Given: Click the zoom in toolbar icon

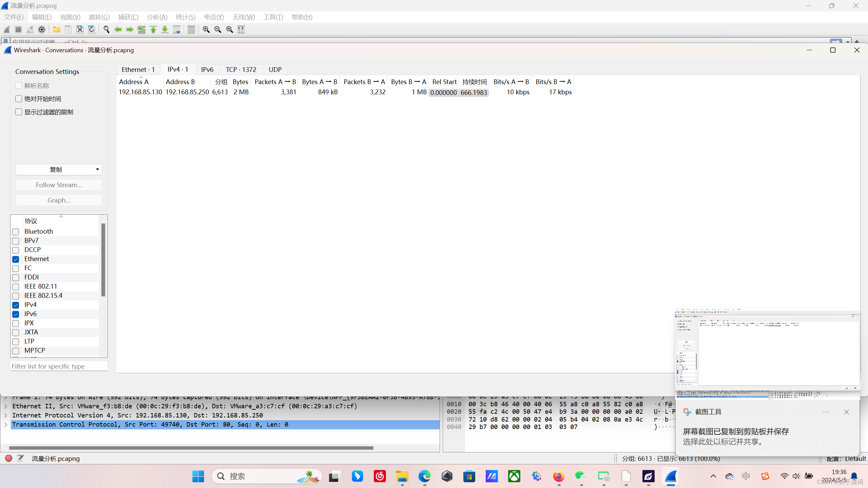Looking at the screenshot, I should click(206, 30).
